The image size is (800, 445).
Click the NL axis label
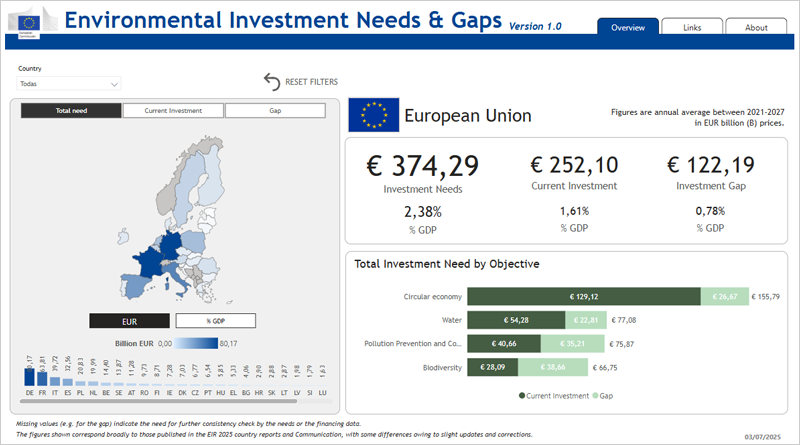click(x=93, y=393)
